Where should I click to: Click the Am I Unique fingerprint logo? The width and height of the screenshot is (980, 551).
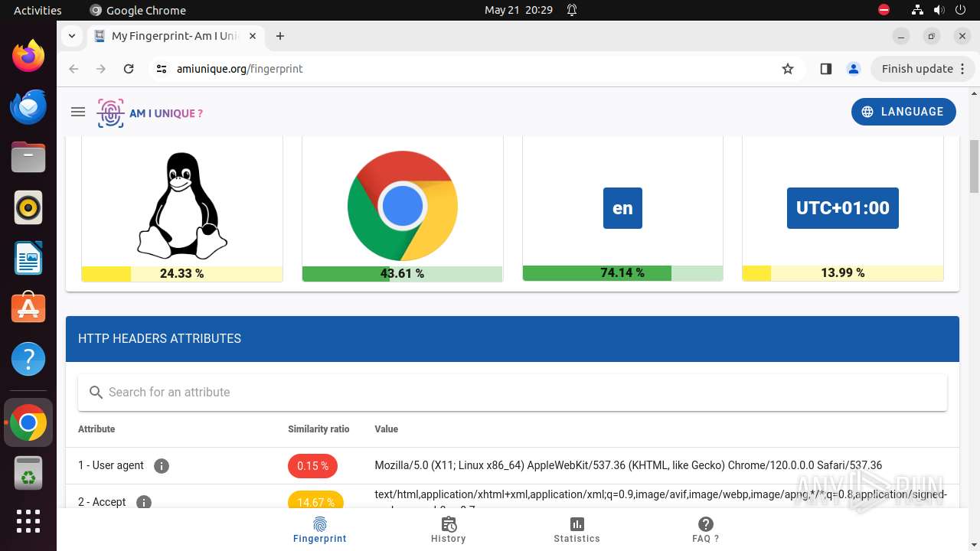(150, 113)
